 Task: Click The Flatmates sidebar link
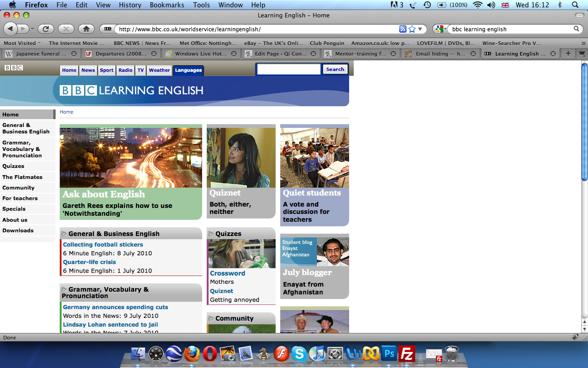pos(22,177)
